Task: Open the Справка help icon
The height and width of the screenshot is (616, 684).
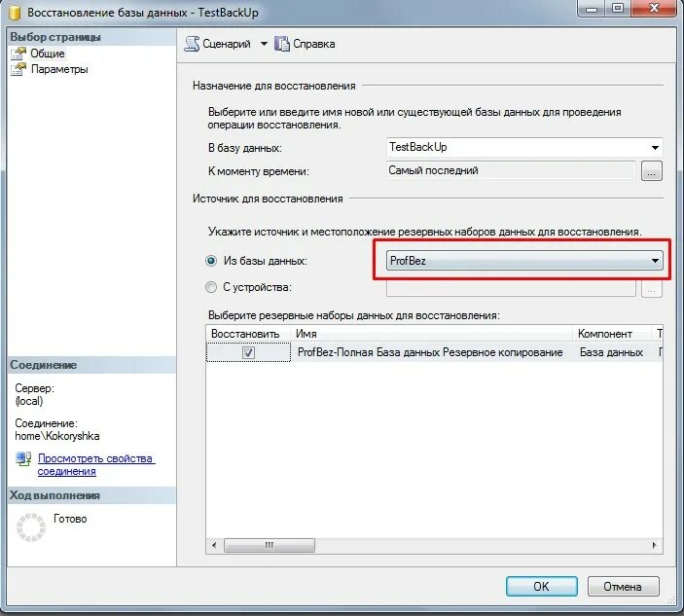Action: click(282, 44)
